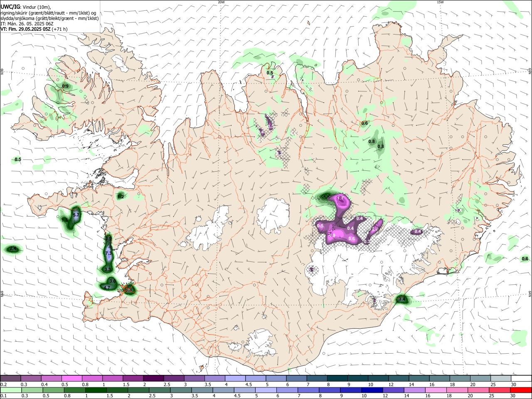Image resolution: width=532 pixels, height=399 pixels.
Task: Pick the palest green rain swatch 0.1 to 0.3
Action: click(10, 390)
